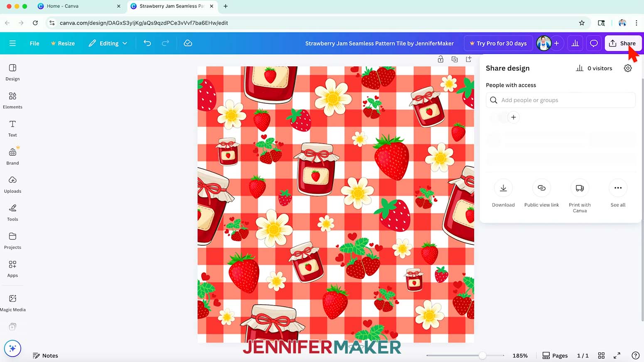Open the Elements sidebar panel
The height and width of the screenshot is (362, 644).
tap(12, 100)
